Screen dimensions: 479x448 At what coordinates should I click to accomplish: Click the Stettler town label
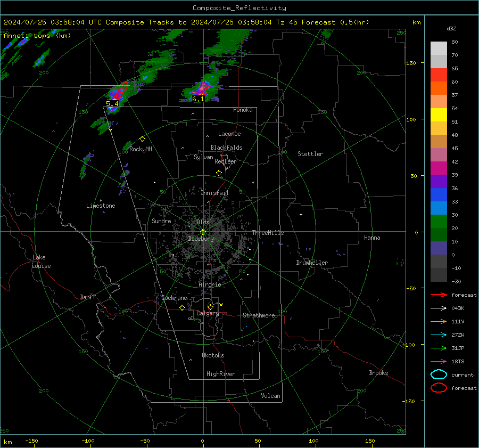[310, 154]
